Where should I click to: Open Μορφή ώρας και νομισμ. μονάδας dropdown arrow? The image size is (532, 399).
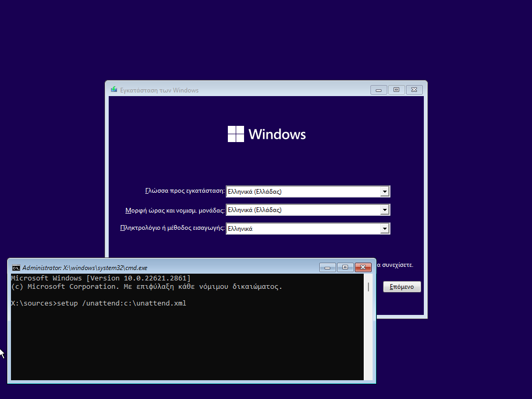pos(385,210)
